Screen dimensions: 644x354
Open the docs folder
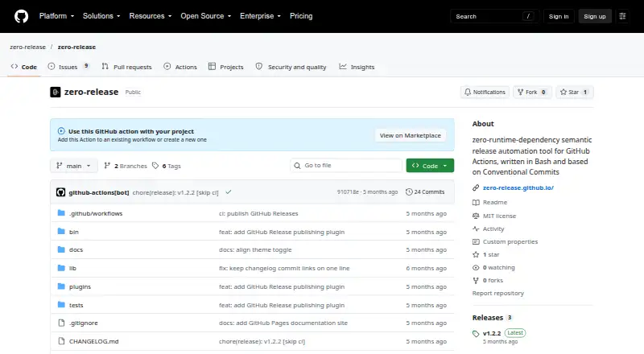(x=76, y=249)
